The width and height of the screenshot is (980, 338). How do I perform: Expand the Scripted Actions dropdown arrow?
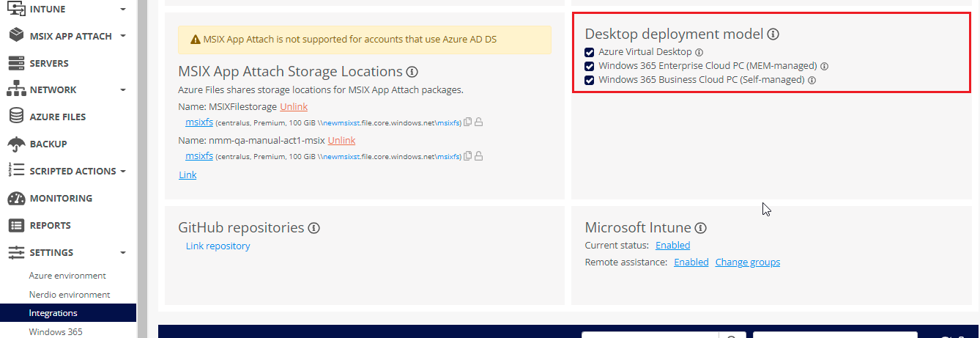tap(123, 171)
